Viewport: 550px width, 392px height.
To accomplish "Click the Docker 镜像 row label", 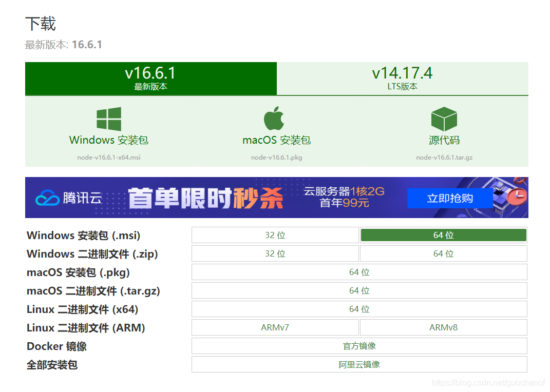I will 57,346.
